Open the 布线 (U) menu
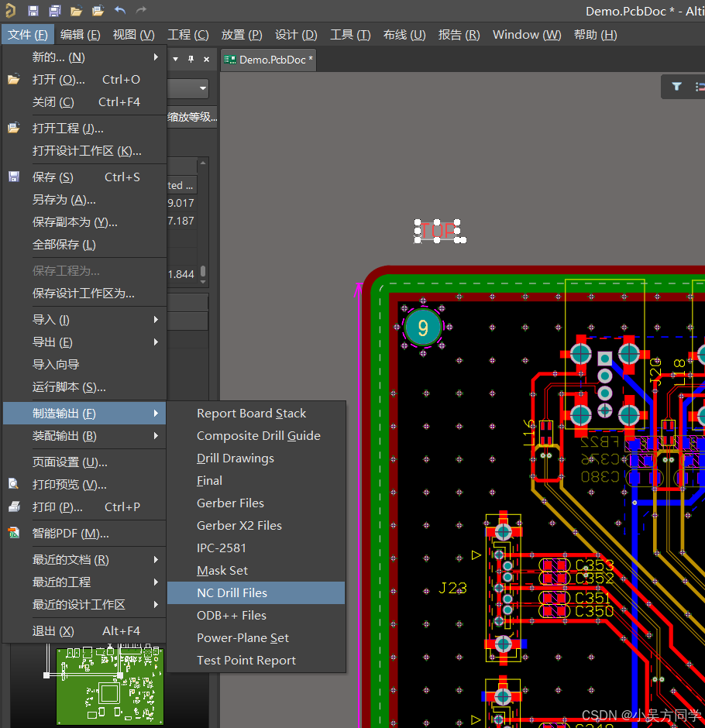705x728 pixels. coord(404,35)
